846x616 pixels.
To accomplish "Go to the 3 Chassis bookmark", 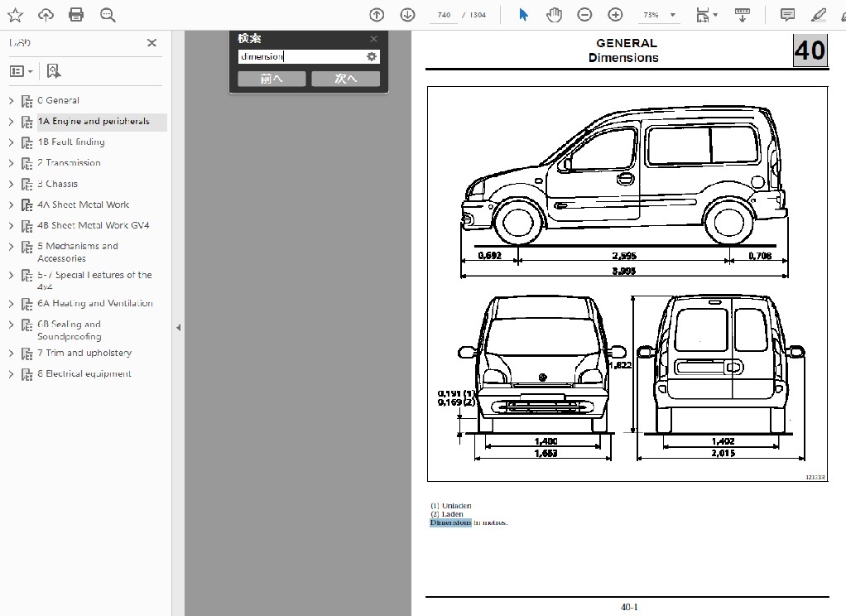I will [58, 184].
